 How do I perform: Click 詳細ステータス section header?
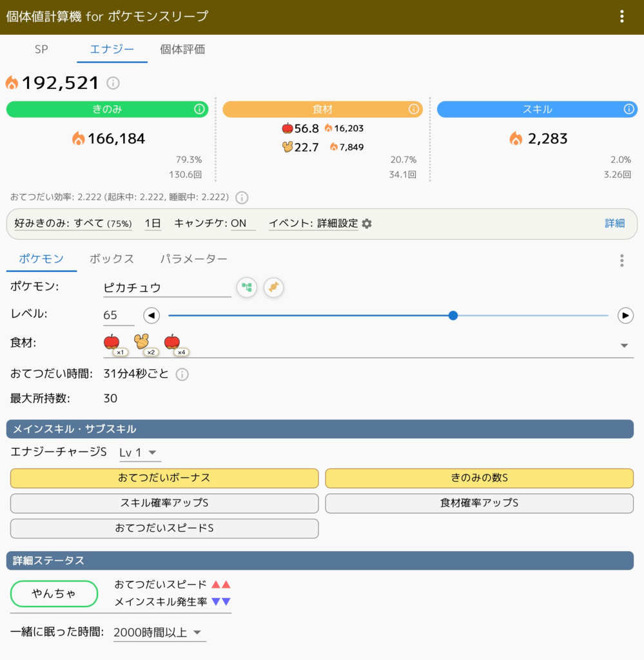[x=320, y=561]
